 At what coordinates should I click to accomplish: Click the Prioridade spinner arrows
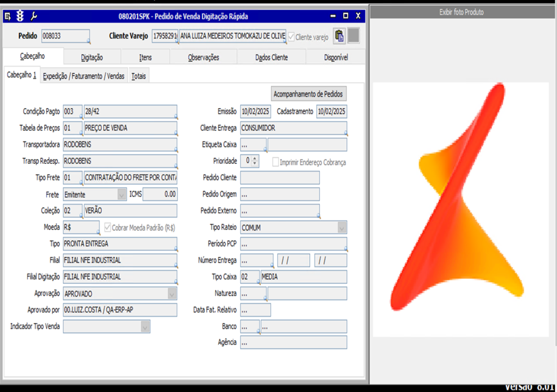[255, 161]
